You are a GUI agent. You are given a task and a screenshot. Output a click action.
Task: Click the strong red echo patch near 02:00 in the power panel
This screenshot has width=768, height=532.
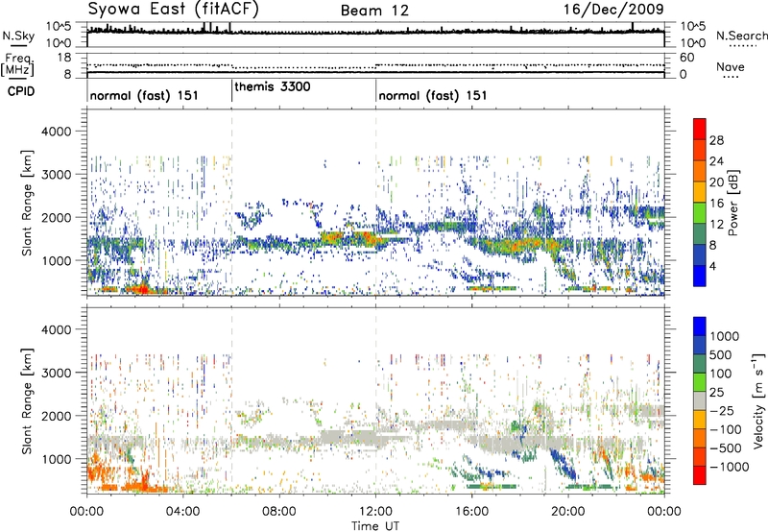[142, 288]
